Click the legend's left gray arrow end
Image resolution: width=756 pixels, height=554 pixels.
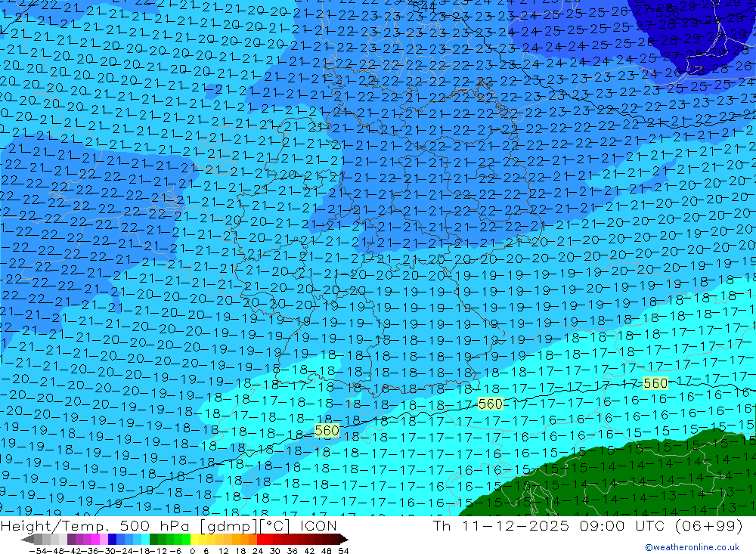(27, 540)
